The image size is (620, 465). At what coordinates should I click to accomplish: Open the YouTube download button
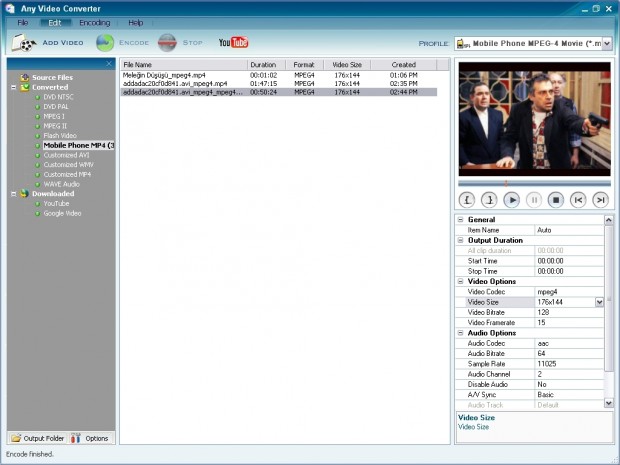[x=233, y=42]
